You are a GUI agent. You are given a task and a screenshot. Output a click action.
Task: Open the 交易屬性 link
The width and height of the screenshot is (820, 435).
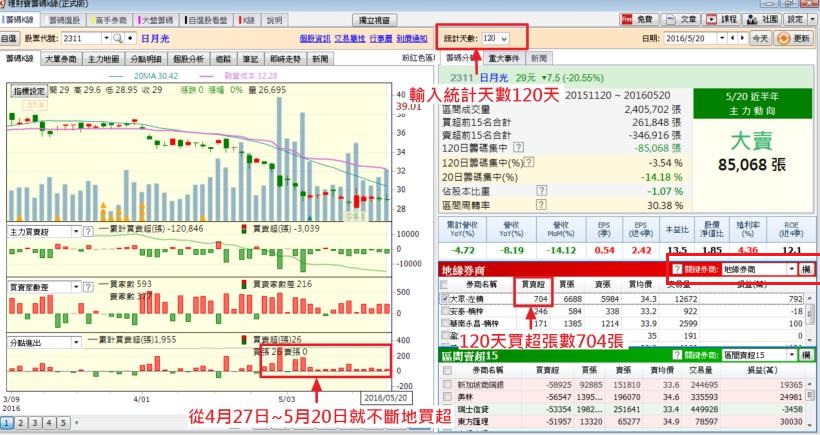pyautogui.click(x=350, y=39)
